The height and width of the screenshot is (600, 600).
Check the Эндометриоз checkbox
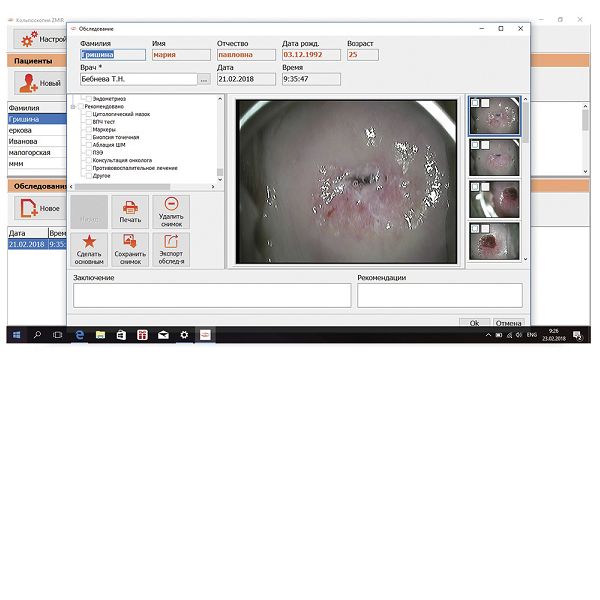[89, 99]
